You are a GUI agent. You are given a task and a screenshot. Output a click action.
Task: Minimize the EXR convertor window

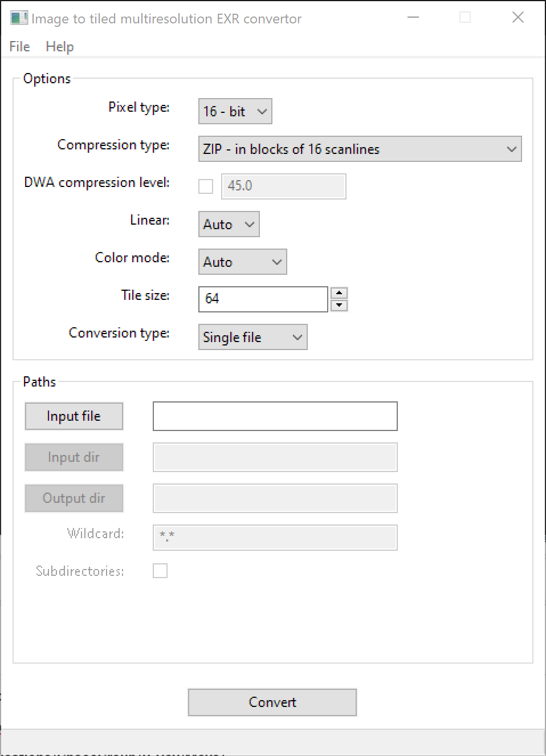(414, 18)
